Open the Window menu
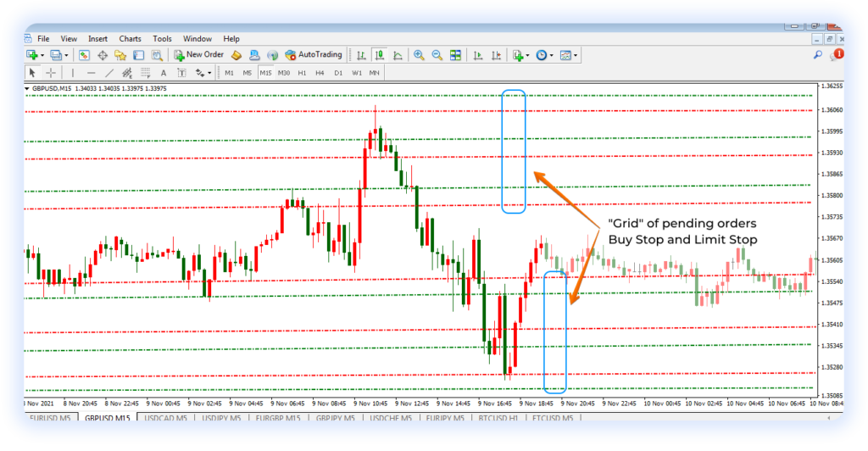 198,39
